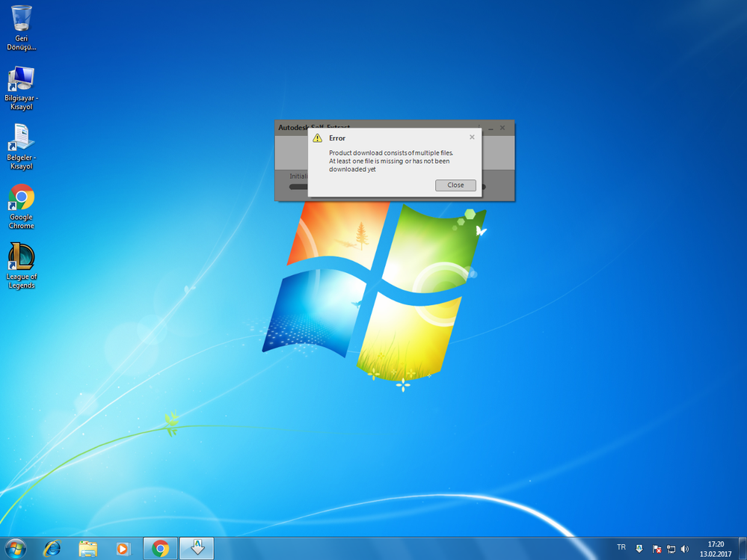This screenshot has height=560, width=747.
Task: Click the Autodesk download tray icon
Action: tap(639, 549)
